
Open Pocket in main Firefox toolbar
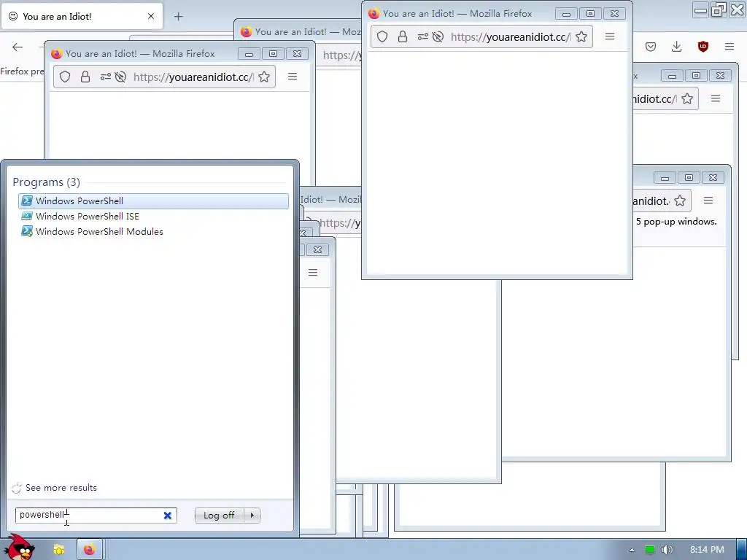point(651,46)
